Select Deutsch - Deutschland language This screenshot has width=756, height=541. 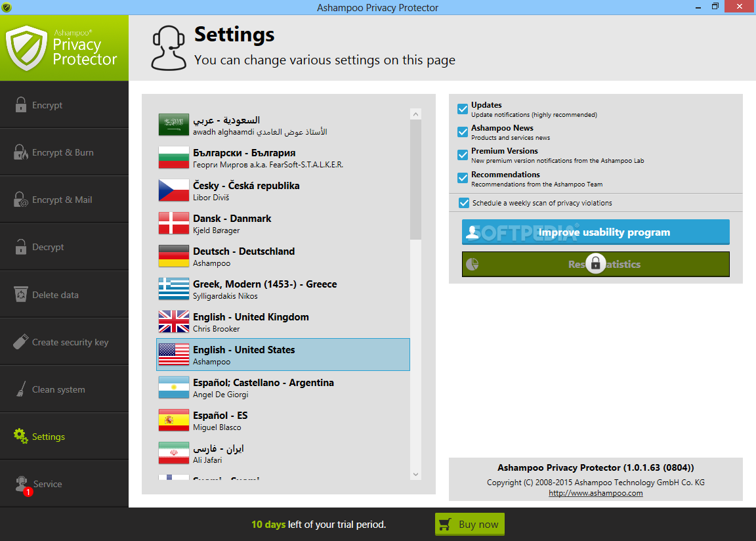[x=283, y=256]
